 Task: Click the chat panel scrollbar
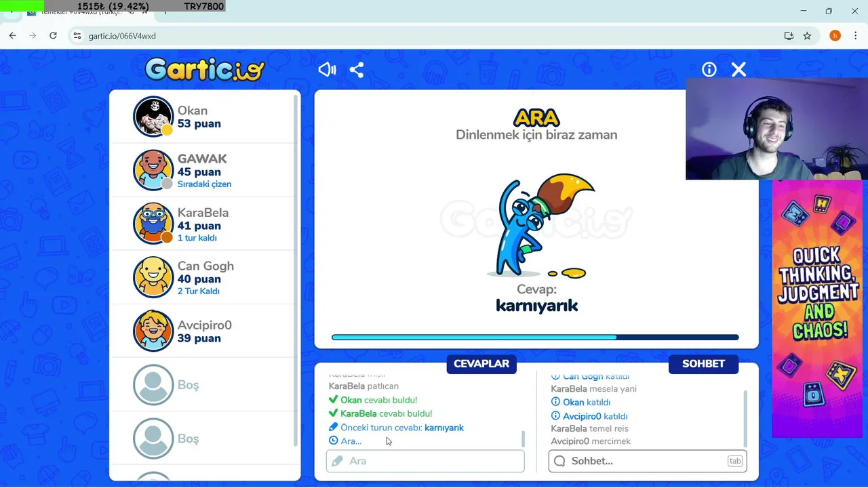click(x=745, y=418)
